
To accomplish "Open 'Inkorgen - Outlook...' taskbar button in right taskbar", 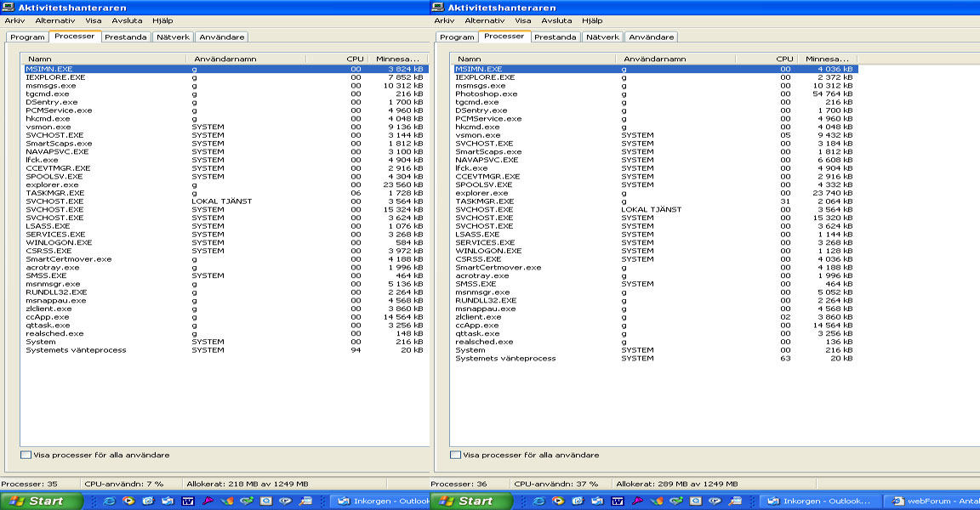I will click(820, 501).
